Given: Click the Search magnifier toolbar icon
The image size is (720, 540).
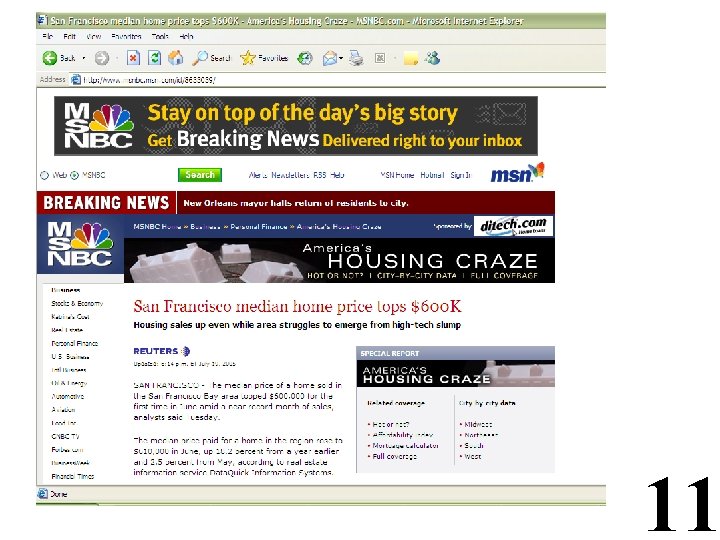Looking at the screenshot, I should tap(200, 58).
